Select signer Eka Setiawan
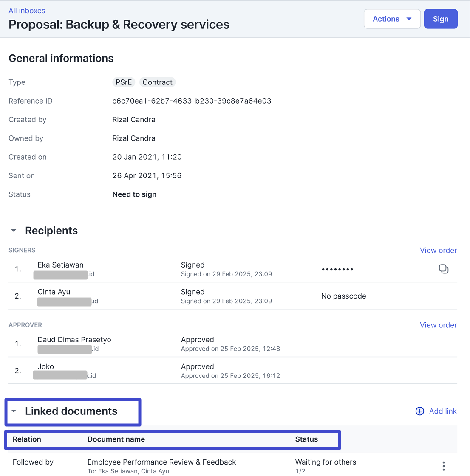This screenshot has width=470, height=476. tap(60, 265)
